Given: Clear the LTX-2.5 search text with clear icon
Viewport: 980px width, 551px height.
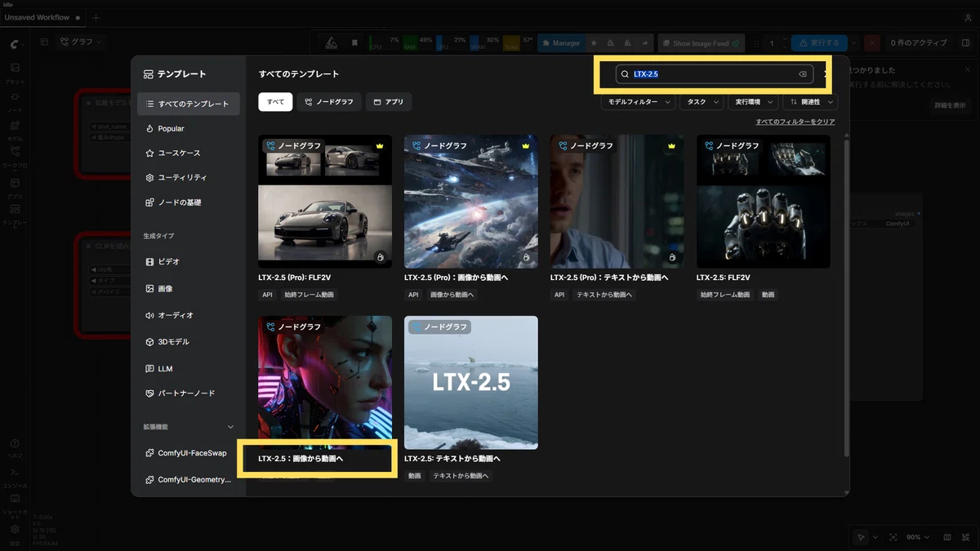Looking at the screenshot, I should [802, 74].
